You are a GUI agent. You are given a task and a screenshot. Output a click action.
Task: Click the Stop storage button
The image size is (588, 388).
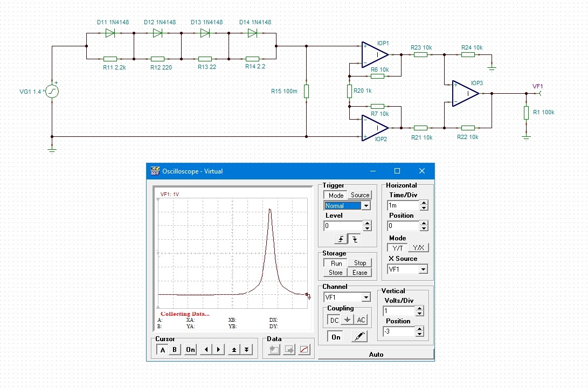tap(360, 263)
